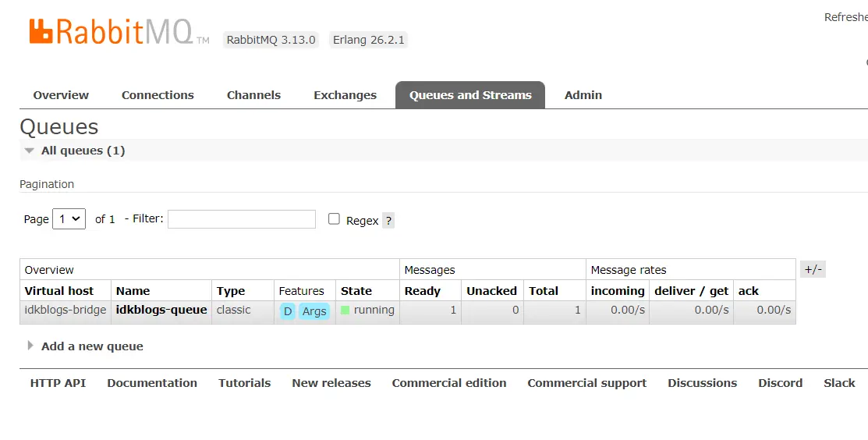The height and width of the screenshot is (440, 868).
Task: Toggle columns with the +/- button
Action: pyautogui.click(x=813, y=269)
